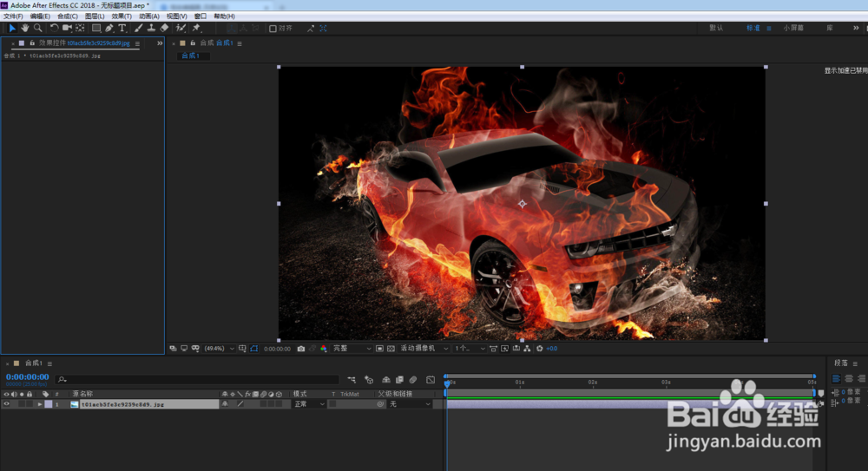Expand the t01acb5fe3c9259c8d9.jpg layer properties triangle

[x=40, y=404]
